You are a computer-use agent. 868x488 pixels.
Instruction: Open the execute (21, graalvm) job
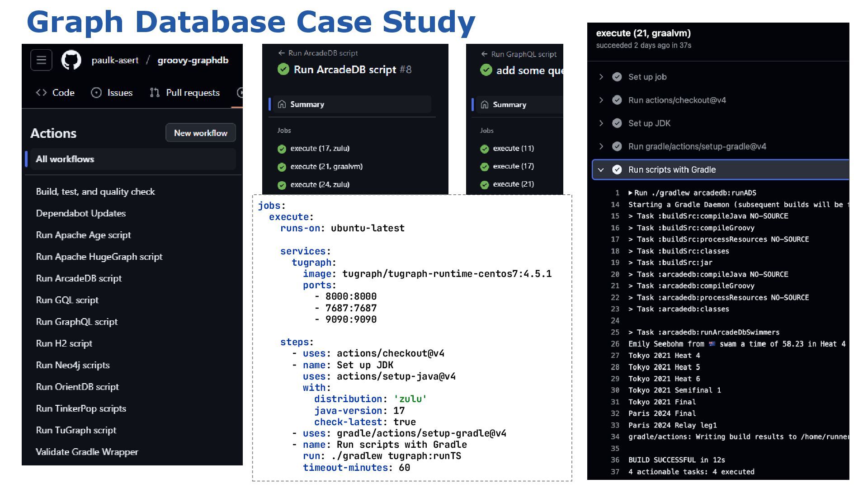326,167
